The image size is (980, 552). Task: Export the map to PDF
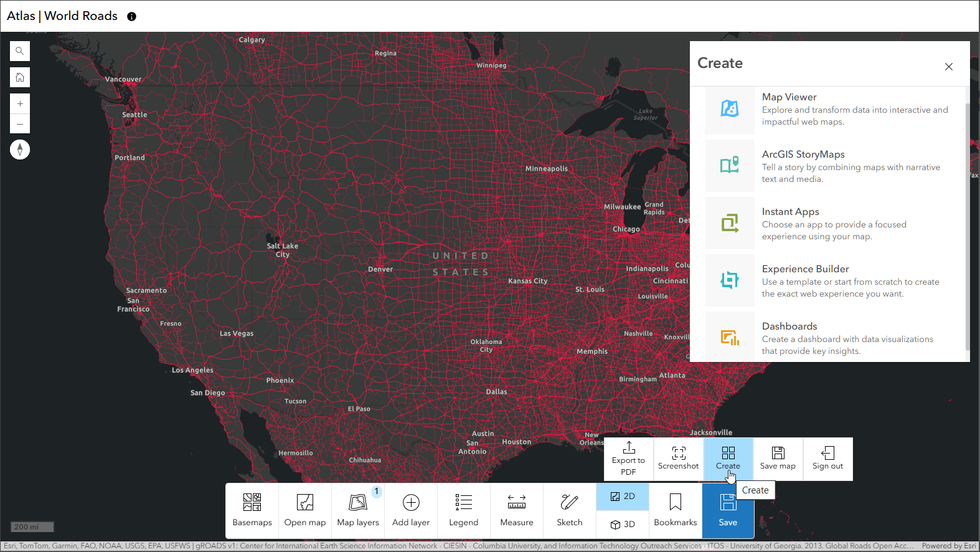coord(629,459)
